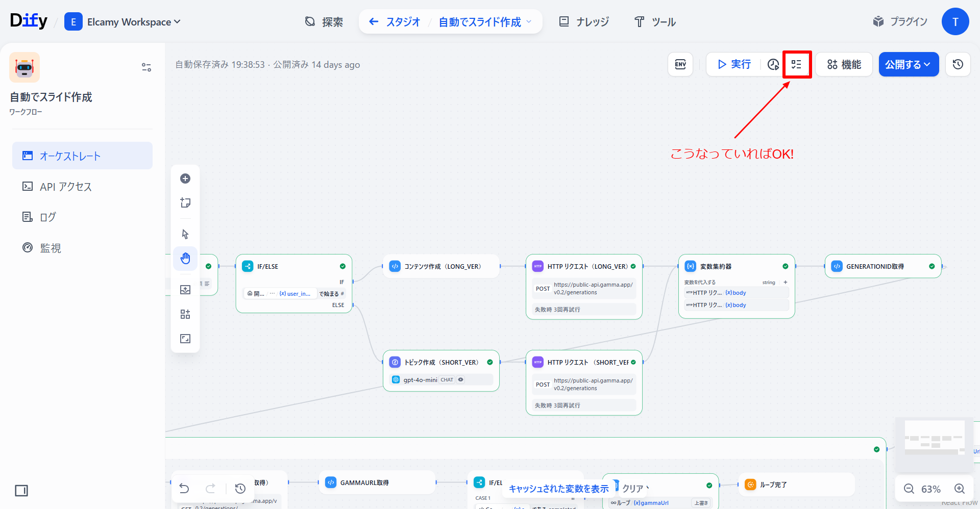Click the undo arrow icon

pos(184,489)
